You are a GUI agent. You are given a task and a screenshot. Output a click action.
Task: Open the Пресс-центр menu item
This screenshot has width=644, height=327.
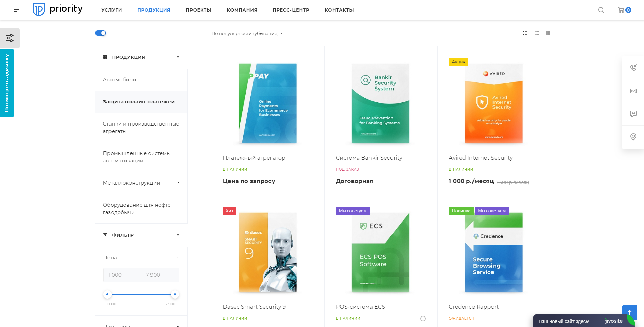pos(291,10)
